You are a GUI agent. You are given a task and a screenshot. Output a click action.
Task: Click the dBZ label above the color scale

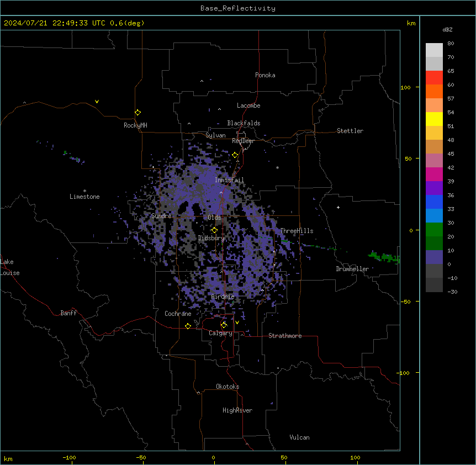coord(447,29)
